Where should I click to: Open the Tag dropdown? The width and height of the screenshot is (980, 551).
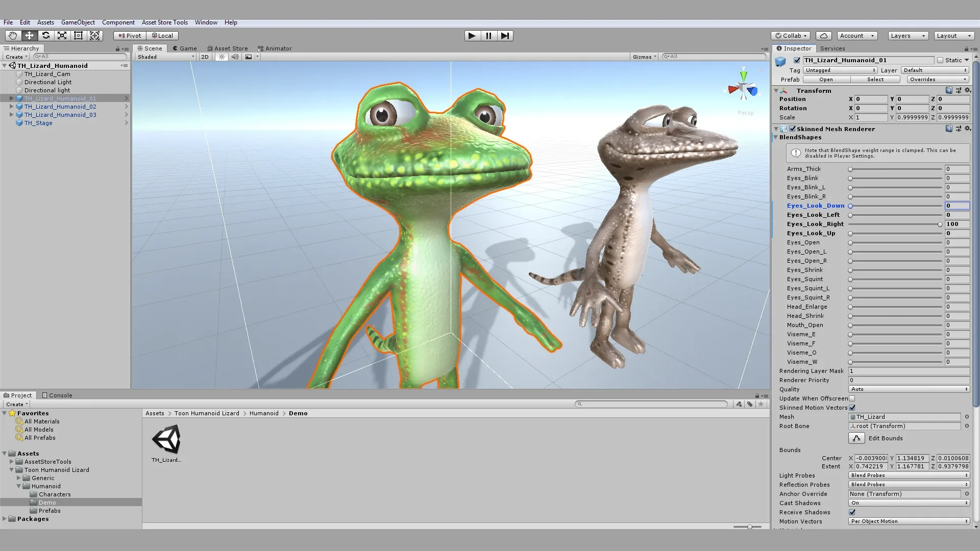(840, 70)
